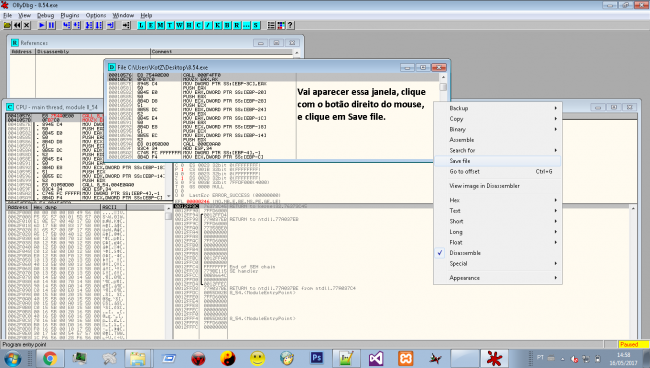Click the Close program X toolbar icon

[x=27, y=25]
